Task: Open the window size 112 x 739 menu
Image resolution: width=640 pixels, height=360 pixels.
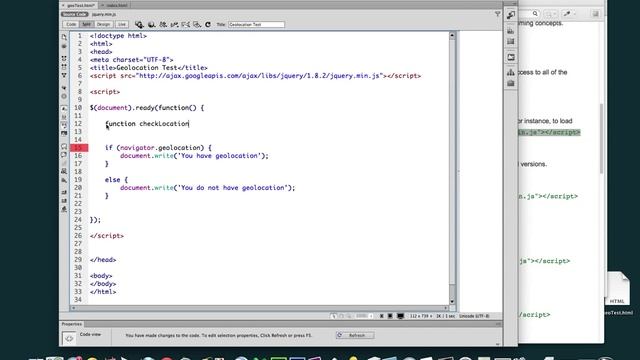Action: click(421, 316)
